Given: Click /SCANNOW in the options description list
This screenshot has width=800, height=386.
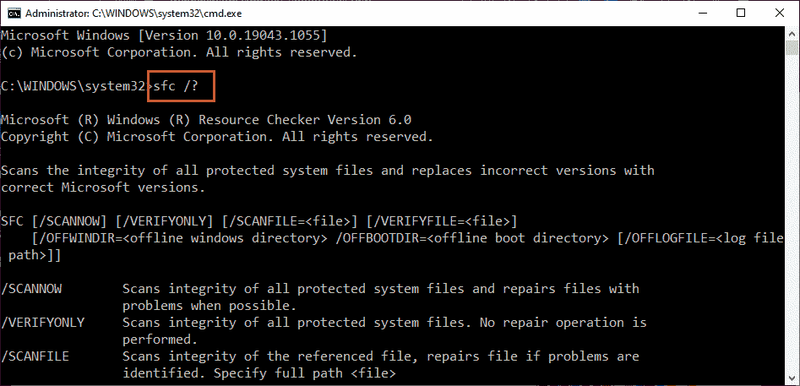Looking at the screenshot, I should [x=31, y=289].
